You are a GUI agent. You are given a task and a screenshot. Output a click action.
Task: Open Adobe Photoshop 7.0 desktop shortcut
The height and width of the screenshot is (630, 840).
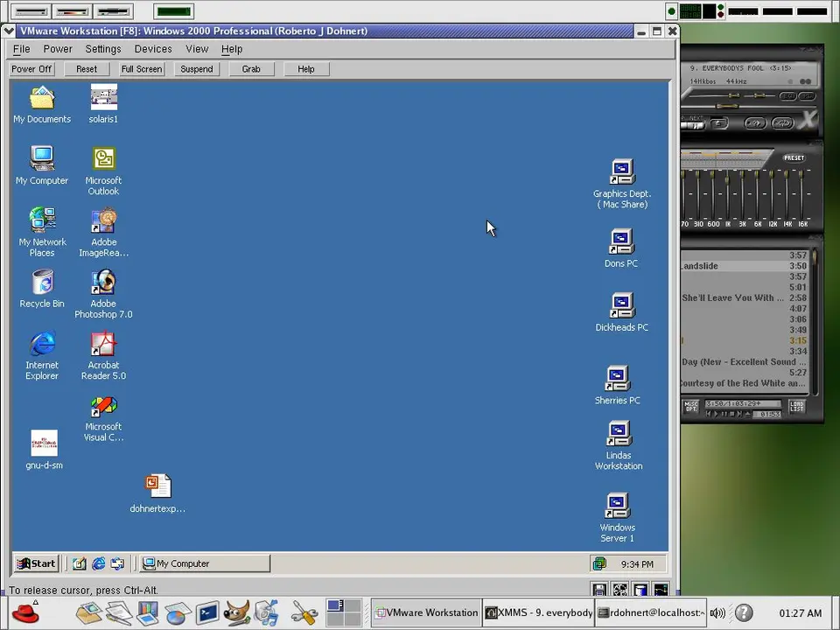click(103, 283)
